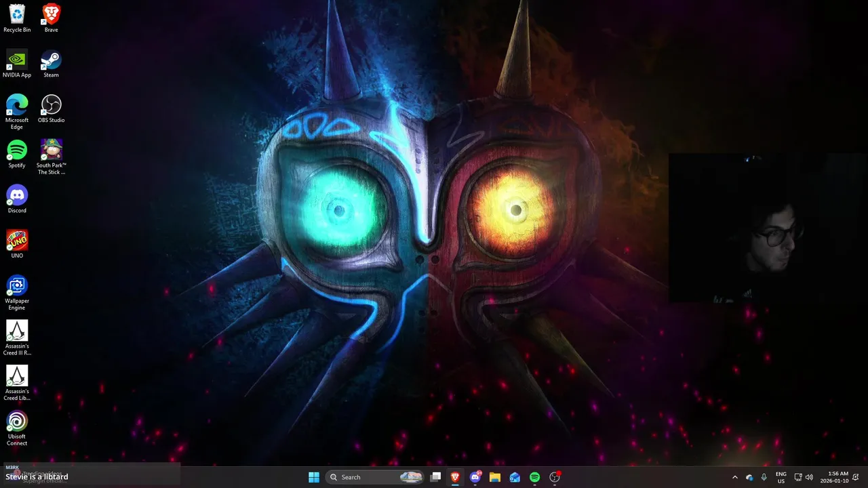Select the Assassin's Creed Liberation icon

pos(17,383)
